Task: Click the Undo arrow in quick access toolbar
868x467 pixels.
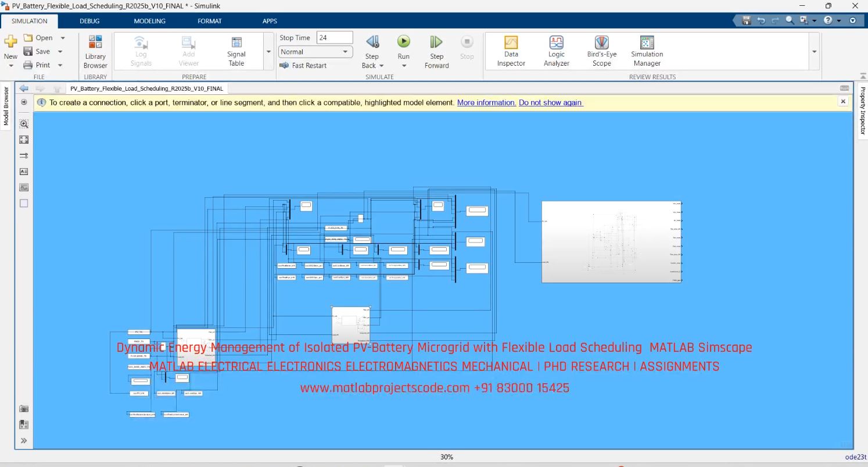Action: [x=761, y=20]
